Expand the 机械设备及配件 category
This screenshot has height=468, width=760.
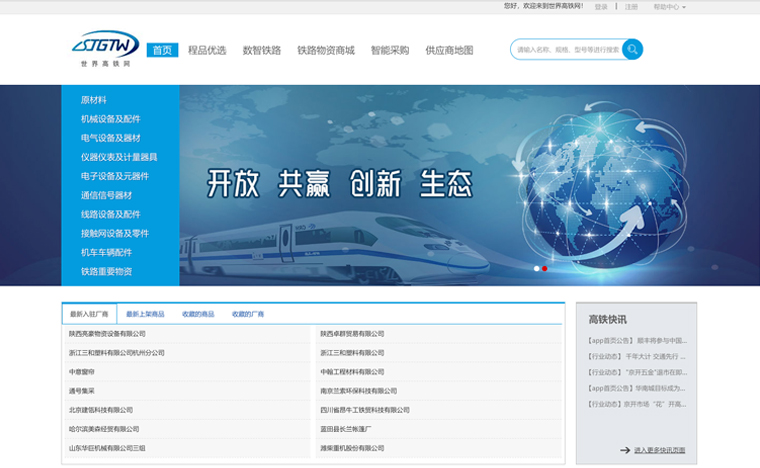pyautogui.click(x=110, y=119)
